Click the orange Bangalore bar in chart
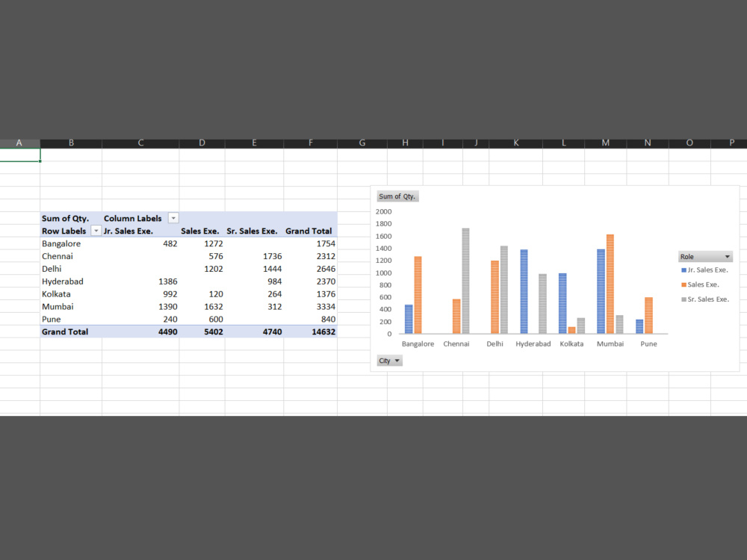Screen dimensions: 747x560 click(x=418, y=295)
